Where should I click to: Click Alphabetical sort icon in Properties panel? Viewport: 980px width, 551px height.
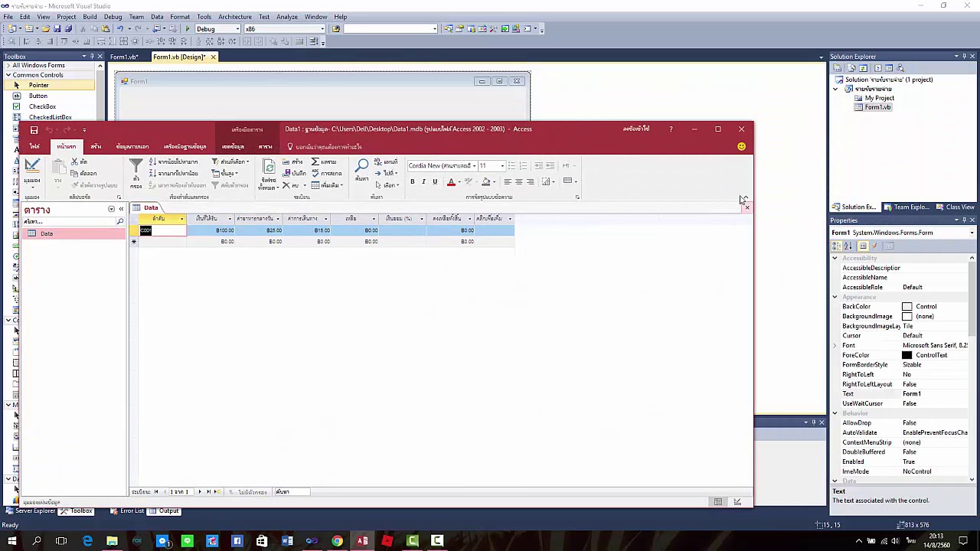[x=848, y=246]
